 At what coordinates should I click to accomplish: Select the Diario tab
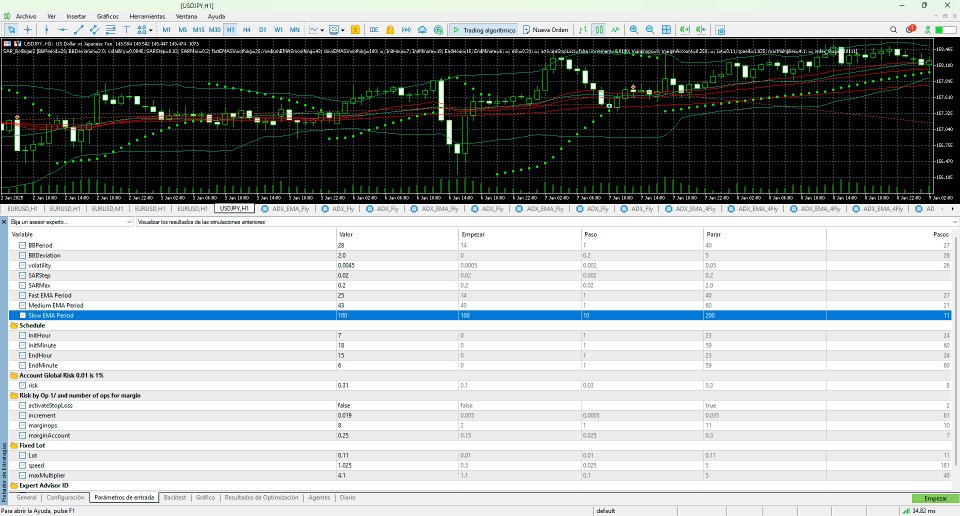pyautogui.click(x=347, y=498)
